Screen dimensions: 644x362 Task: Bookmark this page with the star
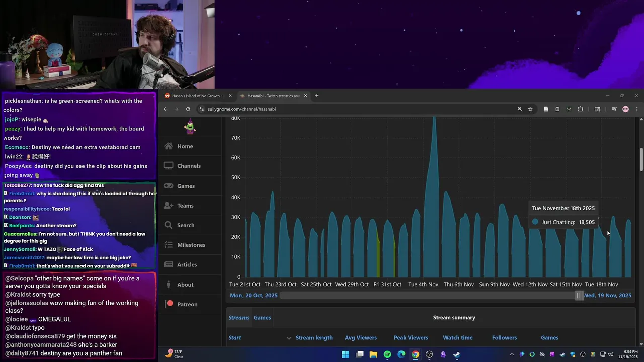pyautogui.click(x=530, y=109)
